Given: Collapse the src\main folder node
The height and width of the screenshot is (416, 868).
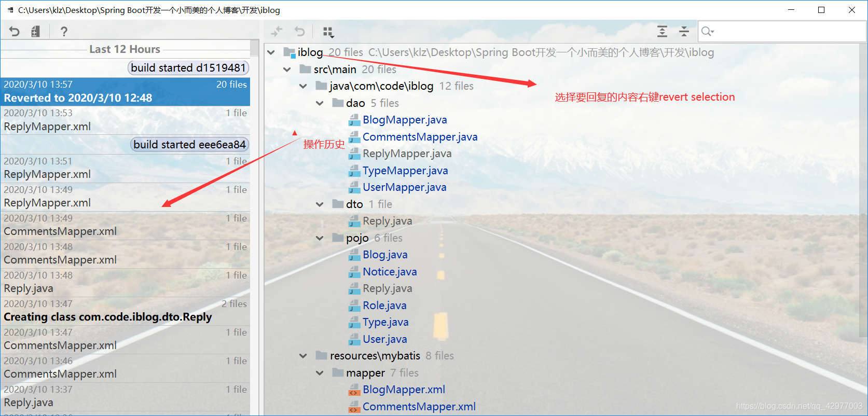Looking at the screenshot, I should click(x=287, y=70).
